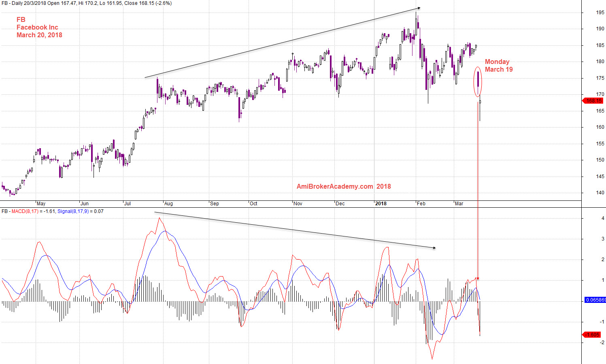Select the red 168.15 last price tag
This screenshot has width=606, height=364.
pyautogui.click(x=592, y=101)
